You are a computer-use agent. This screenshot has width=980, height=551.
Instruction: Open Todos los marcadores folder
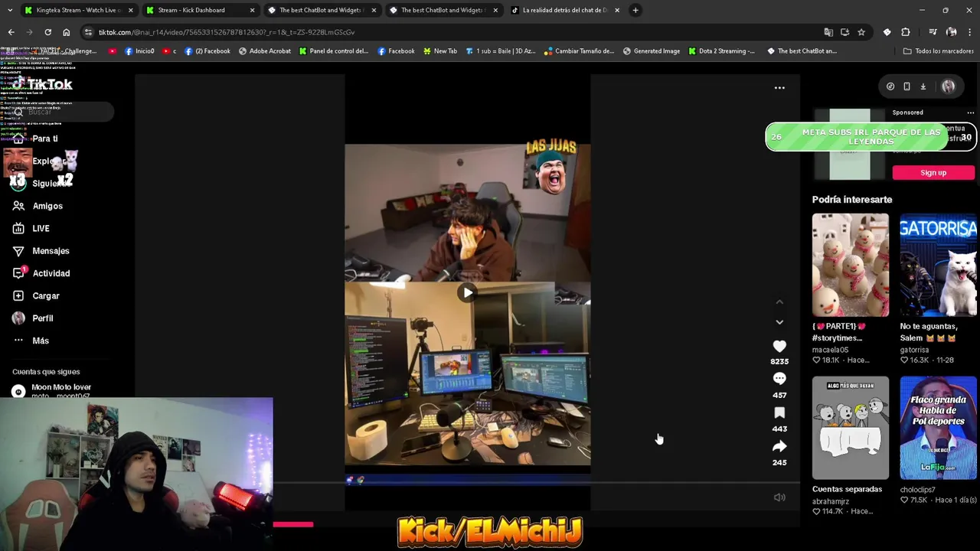click(939, 51)
